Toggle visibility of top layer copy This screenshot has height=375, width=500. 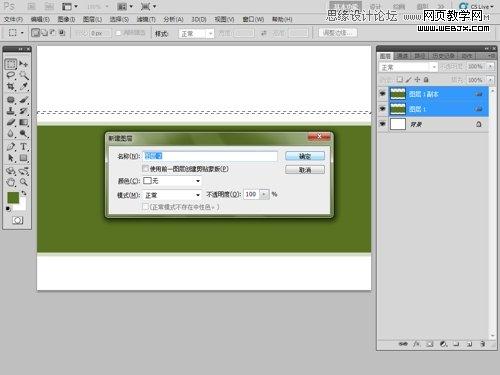click(382, 94)
